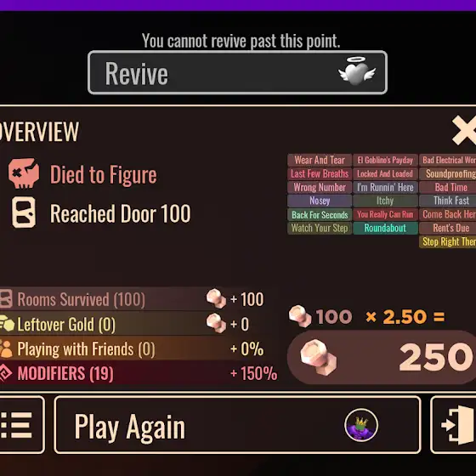Click the exit door icon
Viewport: 476px width, 476px height.
pyautogui.click(x=458, y=425)
